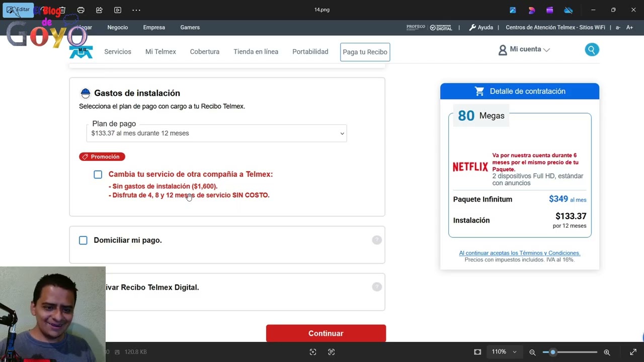Click the file size disk icon
This screenshot has height=362, width=644.
[x=117, y=352]
